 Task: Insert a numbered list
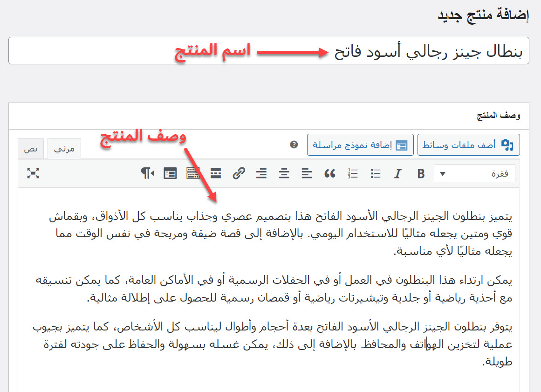(x=353, y=174)
